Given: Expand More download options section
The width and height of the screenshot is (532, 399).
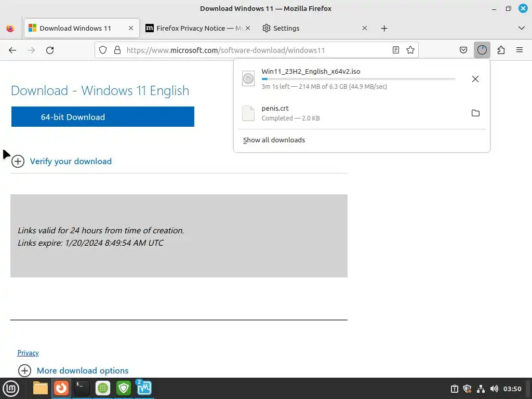Looking at the screenshot, I should tap(73, 370).
